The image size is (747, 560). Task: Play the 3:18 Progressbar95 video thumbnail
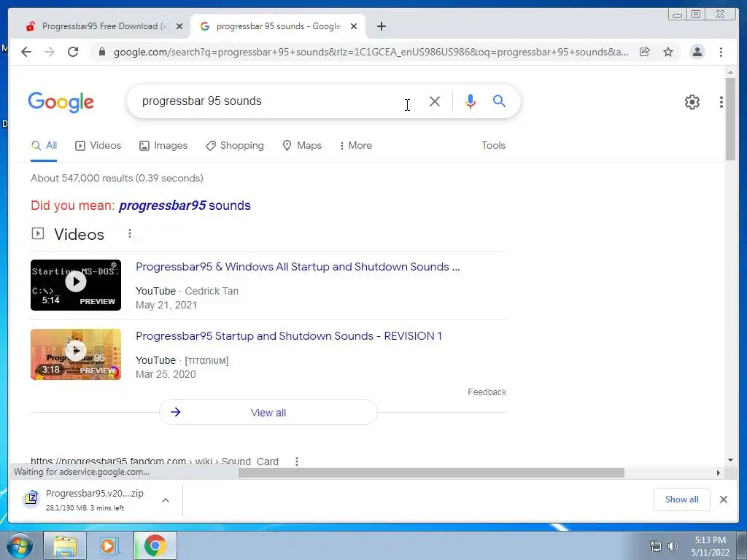pyautogui.click(x=76, y=354)
